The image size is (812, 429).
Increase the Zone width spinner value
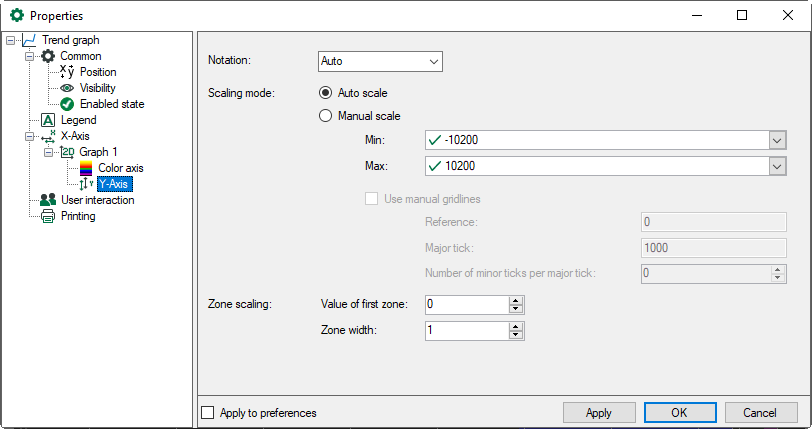tap(516, 326)
